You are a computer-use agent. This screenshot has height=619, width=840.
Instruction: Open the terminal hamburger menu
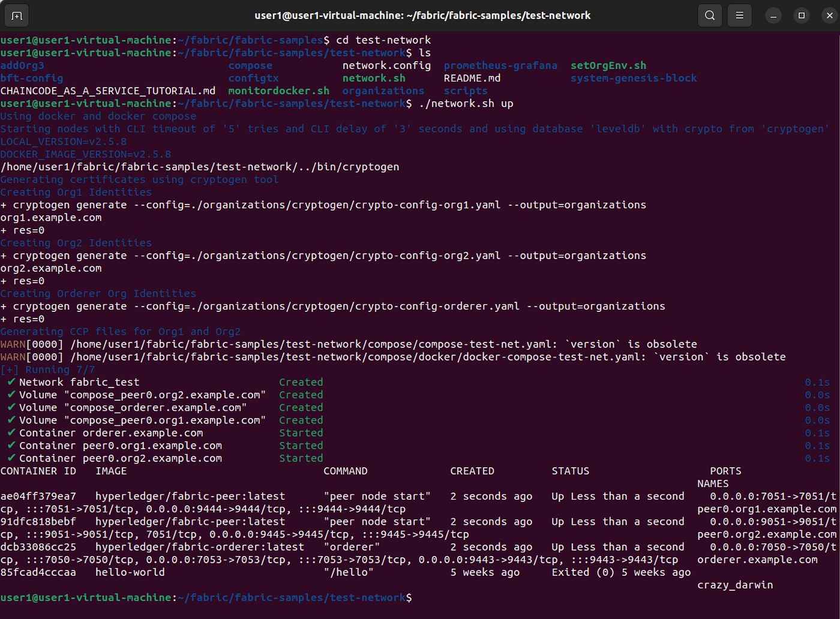tap(740, 16)
